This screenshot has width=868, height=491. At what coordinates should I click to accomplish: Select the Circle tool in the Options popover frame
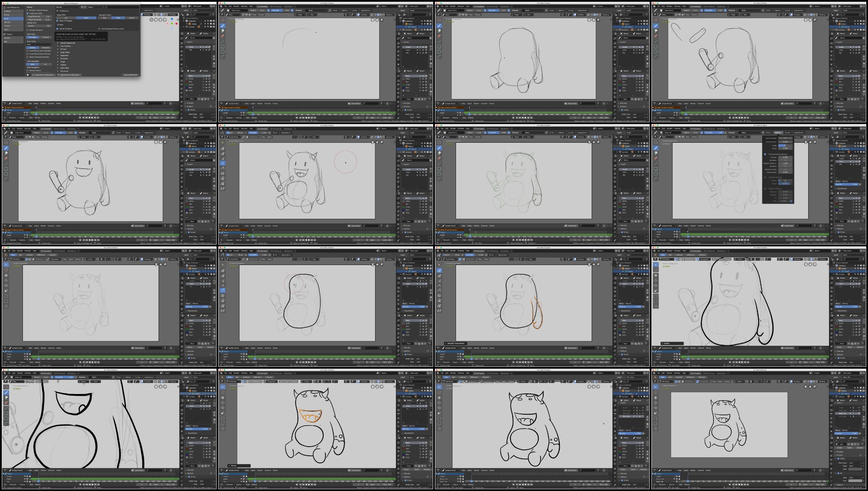[656, 174]
